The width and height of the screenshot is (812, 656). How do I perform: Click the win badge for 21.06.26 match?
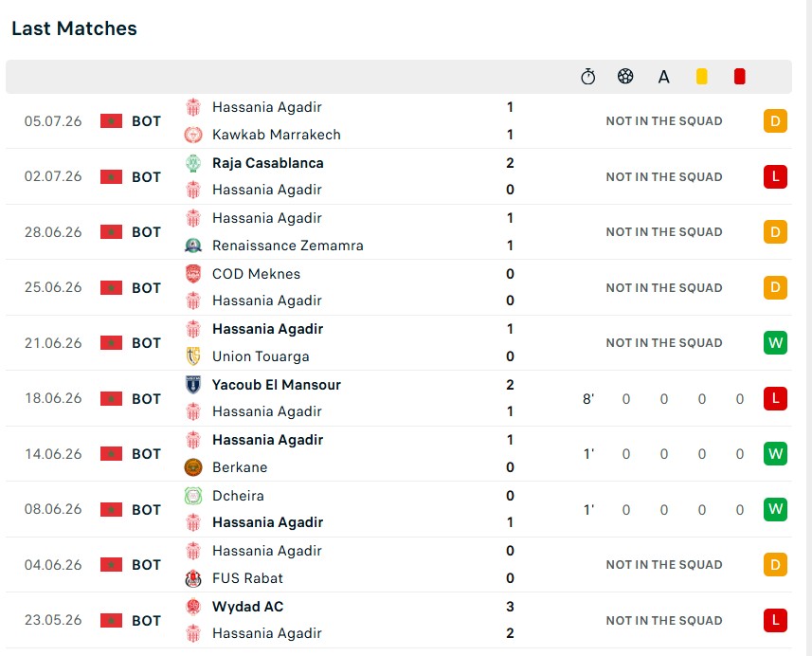coord(775,343)
